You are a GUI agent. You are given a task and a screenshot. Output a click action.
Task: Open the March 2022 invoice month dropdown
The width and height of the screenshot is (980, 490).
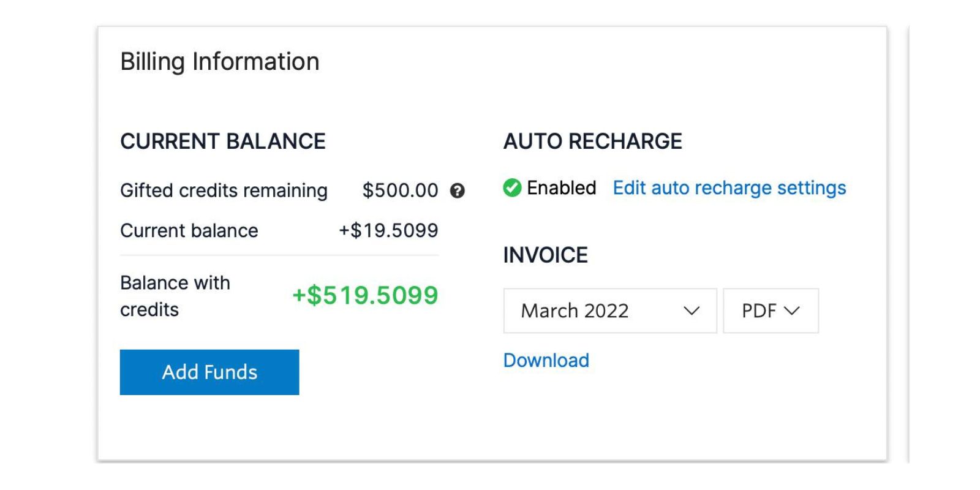click(610, 311)
